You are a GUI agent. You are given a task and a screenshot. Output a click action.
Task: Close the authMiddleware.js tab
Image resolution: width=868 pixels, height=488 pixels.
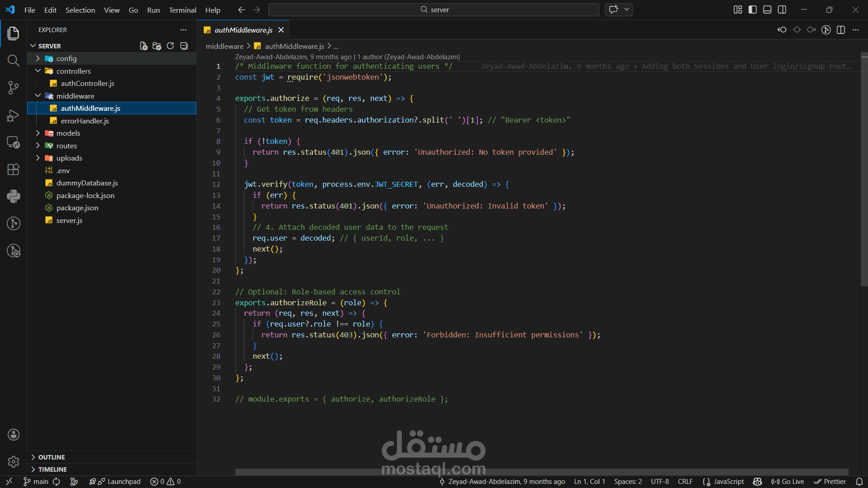click(281, 30)
